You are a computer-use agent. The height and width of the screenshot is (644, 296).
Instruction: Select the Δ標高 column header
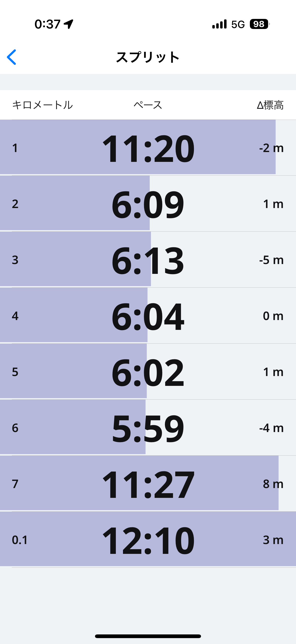click(270, 105)
